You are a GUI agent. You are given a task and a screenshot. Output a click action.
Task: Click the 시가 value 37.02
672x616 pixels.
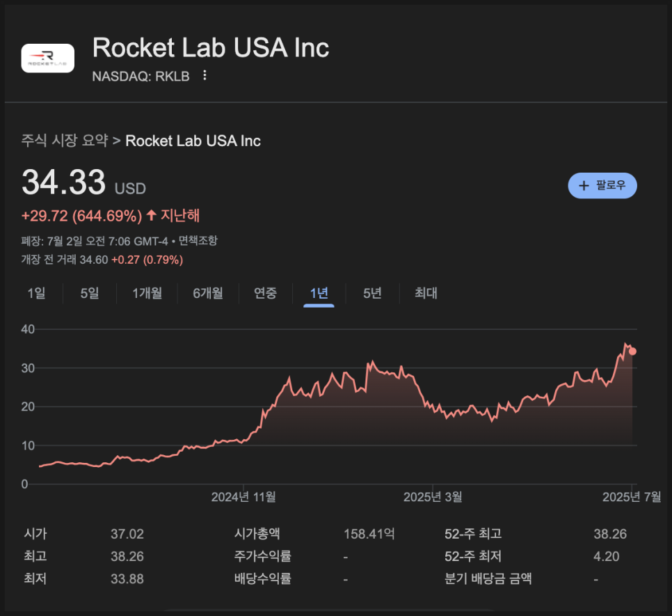[x=127, y=534]
